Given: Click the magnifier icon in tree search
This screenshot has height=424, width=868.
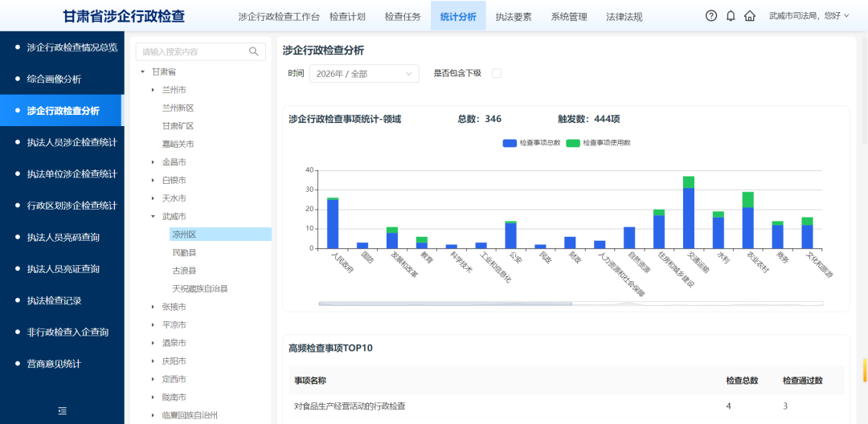Looking at the screenshot, I should [x=254, y=51].
